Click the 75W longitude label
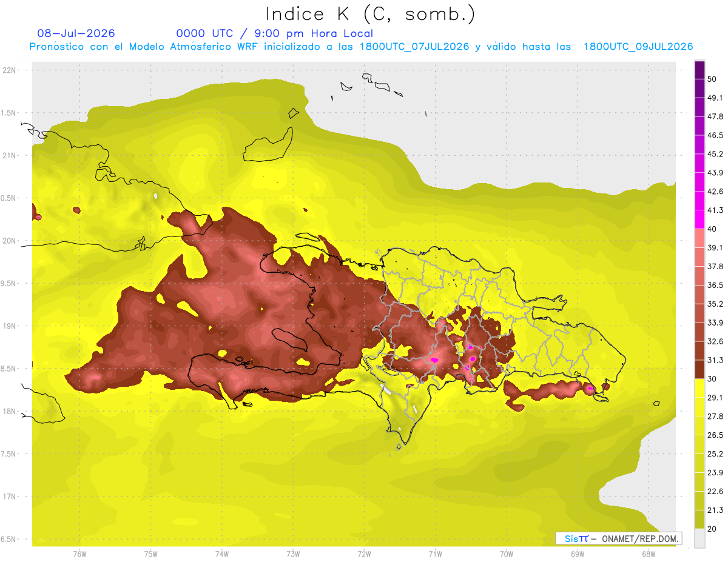Screen dimensions: 728x562 (x=150, y=554)
